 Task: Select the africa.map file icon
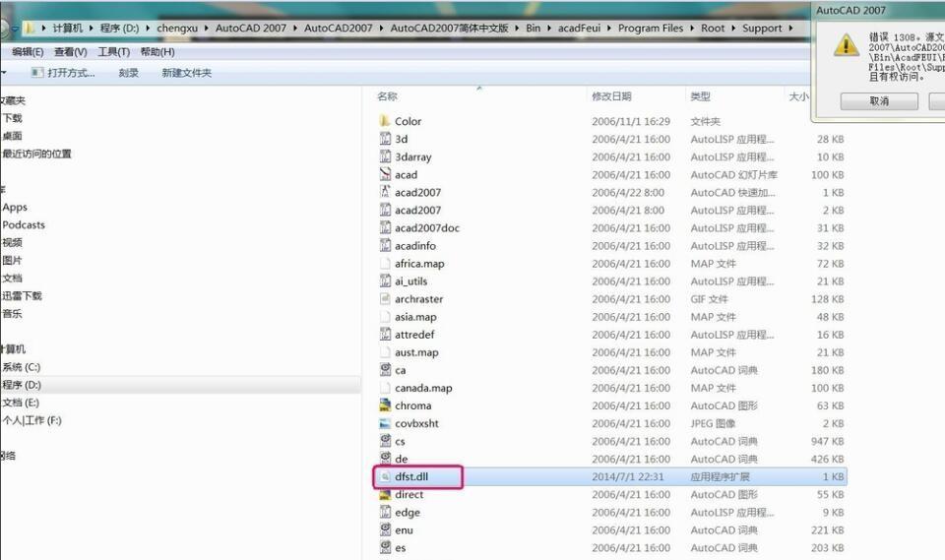point(385,263)
